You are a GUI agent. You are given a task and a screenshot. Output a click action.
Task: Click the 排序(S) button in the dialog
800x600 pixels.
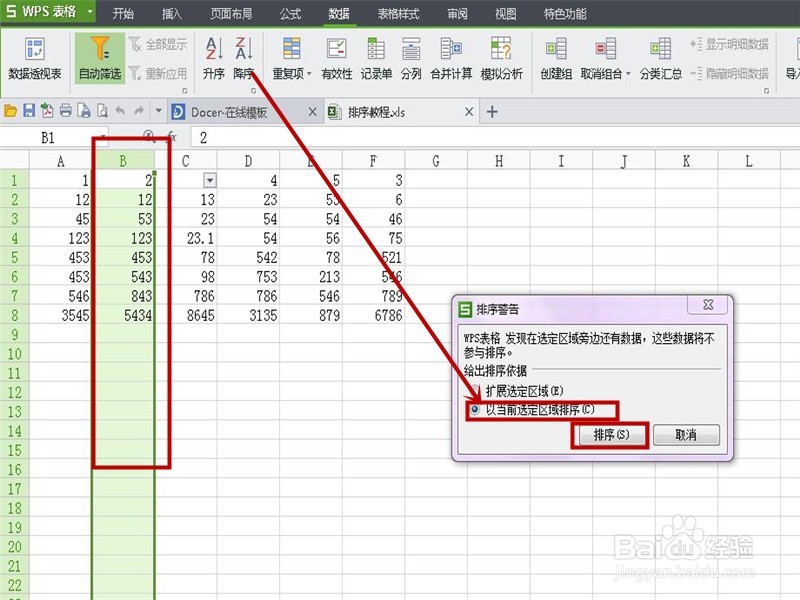(610, 437)
